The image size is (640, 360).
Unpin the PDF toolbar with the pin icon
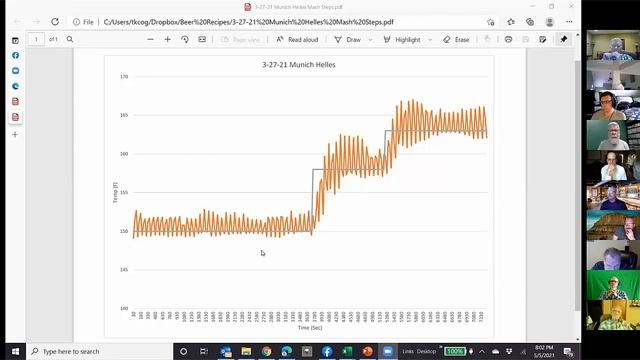(x=564, y=40)
